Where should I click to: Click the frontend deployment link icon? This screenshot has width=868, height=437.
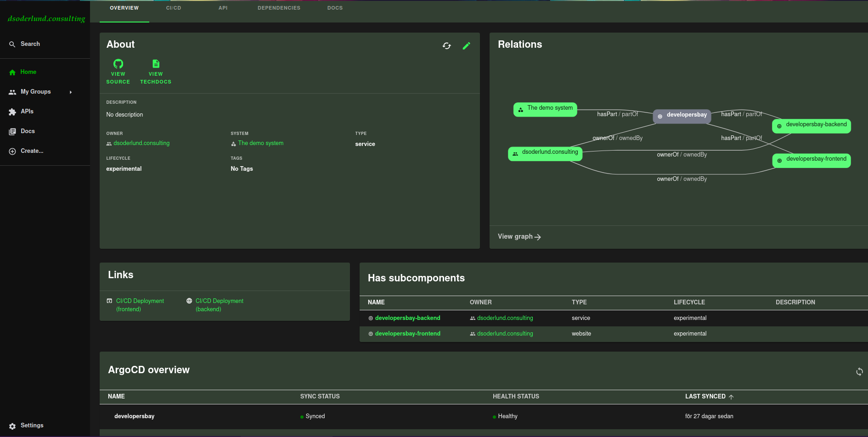point(109,301)
